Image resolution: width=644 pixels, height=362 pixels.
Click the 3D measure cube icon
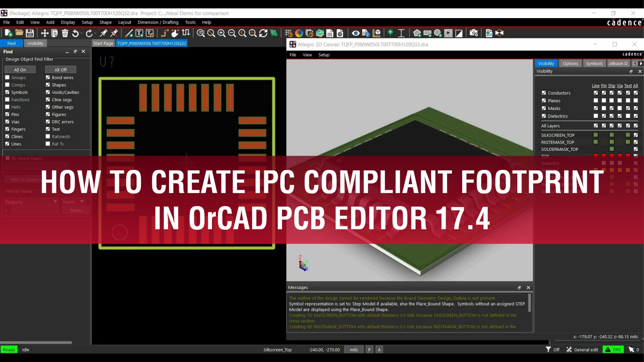point(377,33)
